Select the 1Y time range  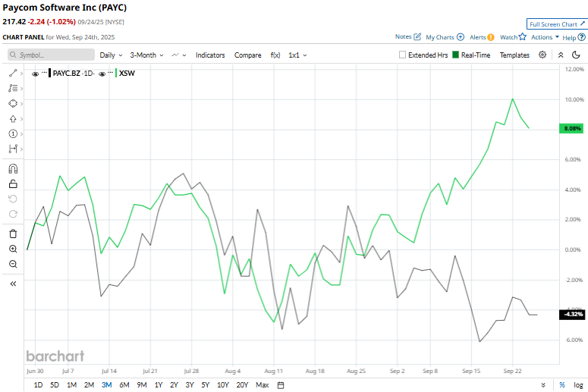(159, 385)
